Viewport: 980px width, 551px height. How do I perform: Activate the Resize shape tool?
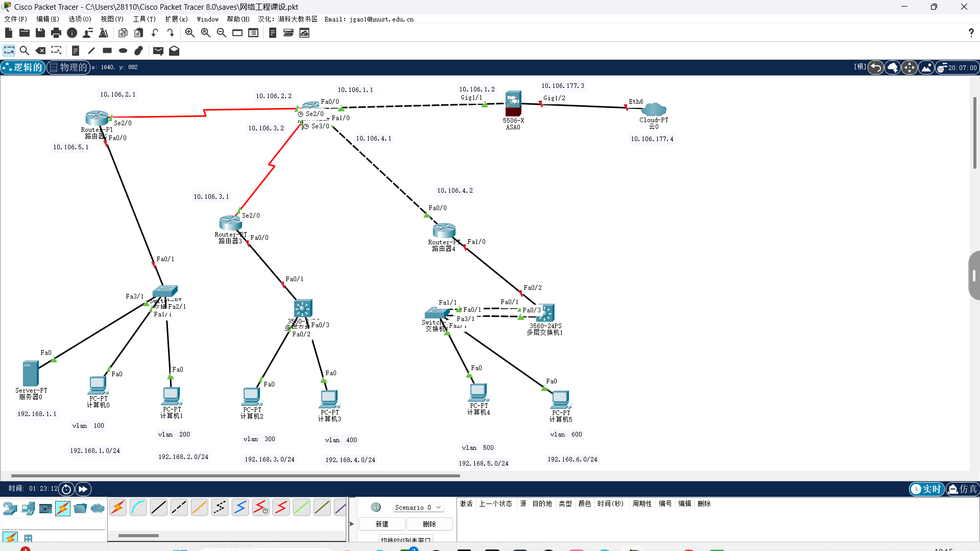click(x=56, y=51)
